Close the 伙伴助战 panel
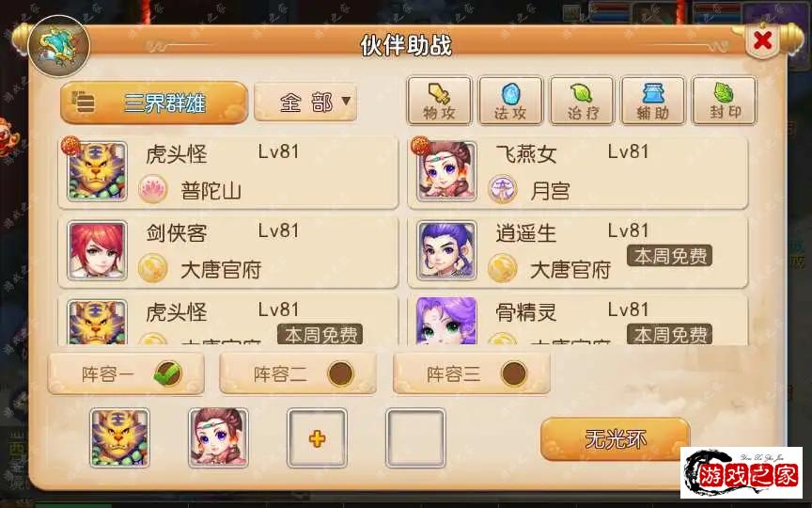This screenshot has width=812, height=508. (x=762, y=40)
